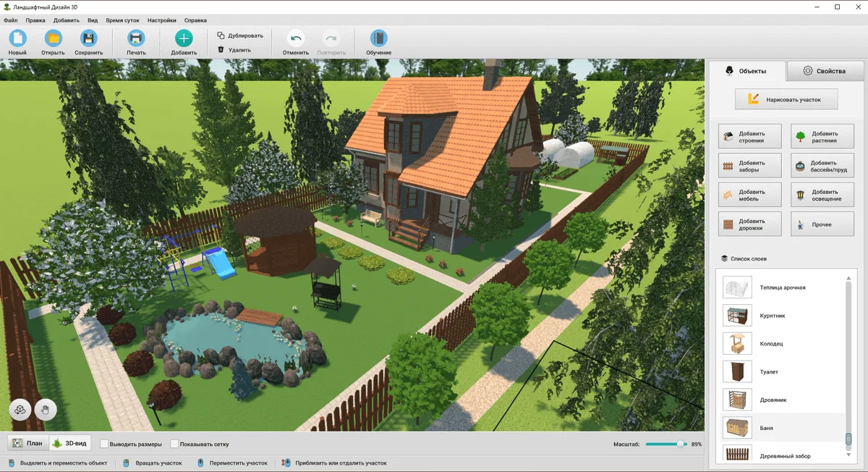Screen dimensions: 868x472
Task: Adjust the Масштаб zoom slider
Action: click(681, 444)
